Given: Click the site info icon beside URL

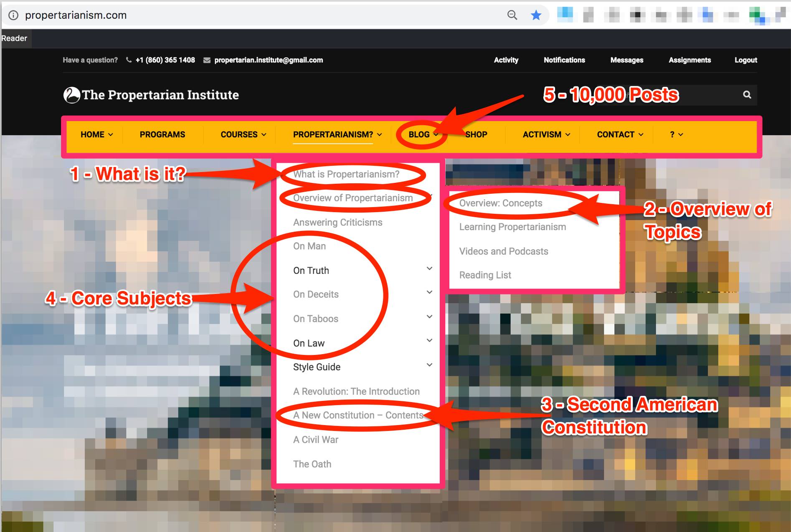Looking at the screenshot, I should tap(13, 15).
